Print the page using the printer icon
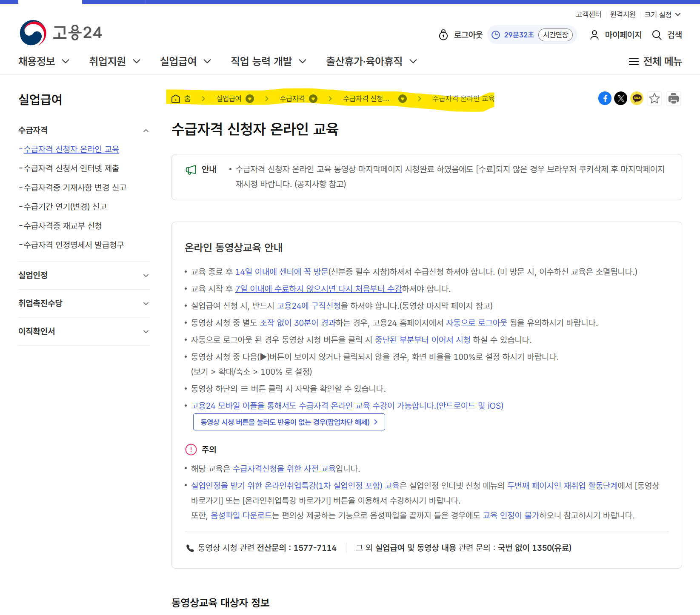 point(674,98)
